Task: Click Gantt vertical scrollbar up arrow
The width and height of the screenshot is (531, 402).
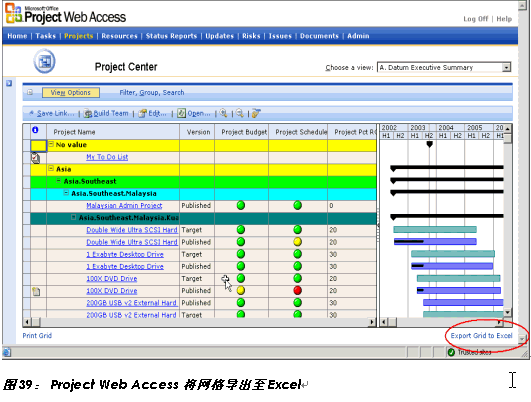Action: click(507, 129)
